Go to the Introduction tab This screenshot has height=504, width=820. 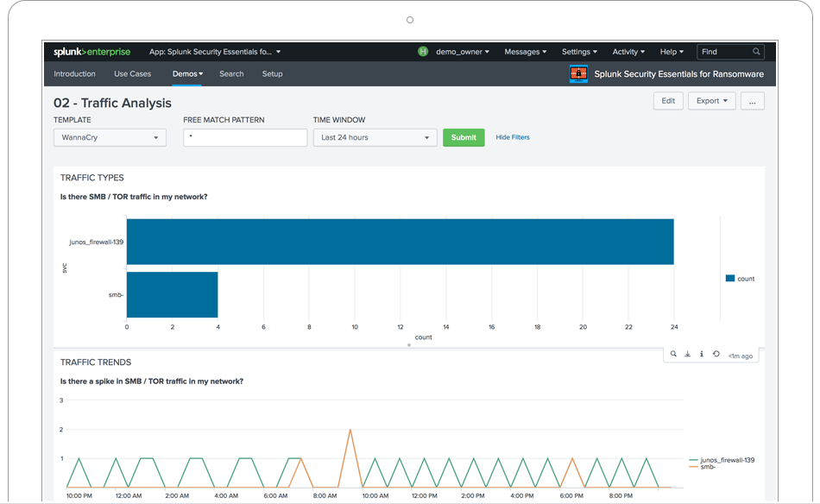click(x=74, y=73)
